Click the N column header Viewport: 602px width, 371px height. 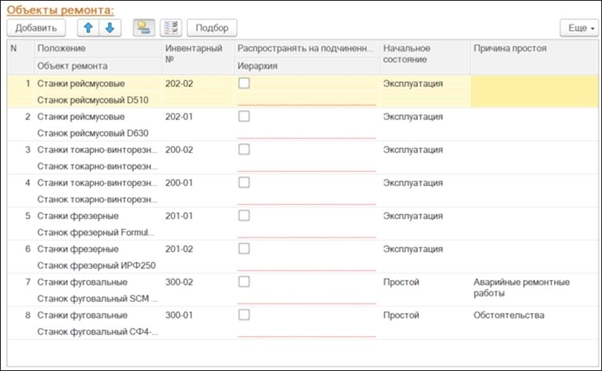pyautogui.click(x=21, y=57)
